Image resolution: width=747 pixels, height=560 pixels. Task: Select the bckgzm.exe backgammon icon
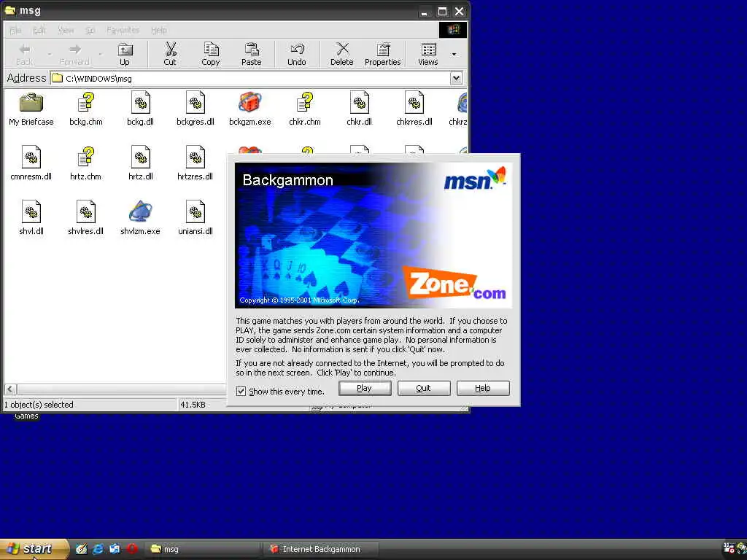click(x=250, y=109)
